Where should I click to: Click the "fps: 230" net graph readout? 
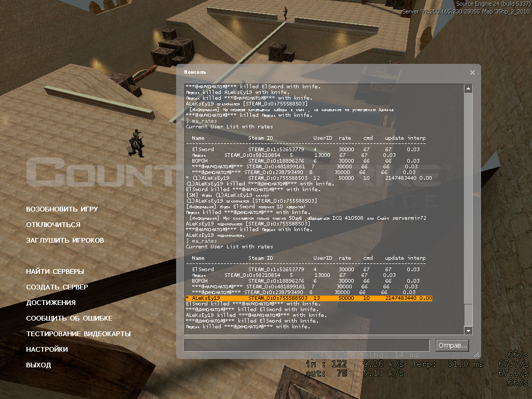click(326, 355)
